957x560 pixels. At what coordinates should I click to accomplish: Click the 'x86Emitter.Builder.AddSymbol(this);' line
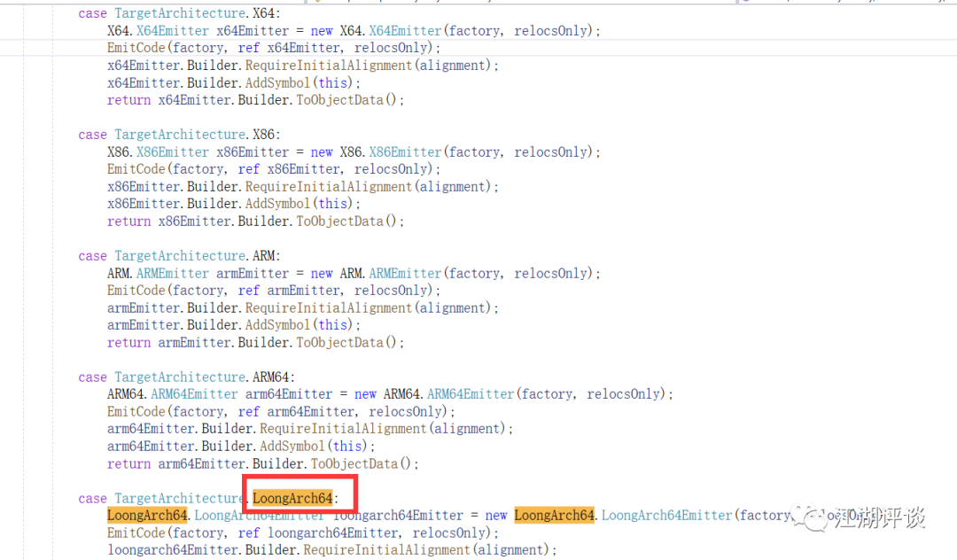(234, 204)
